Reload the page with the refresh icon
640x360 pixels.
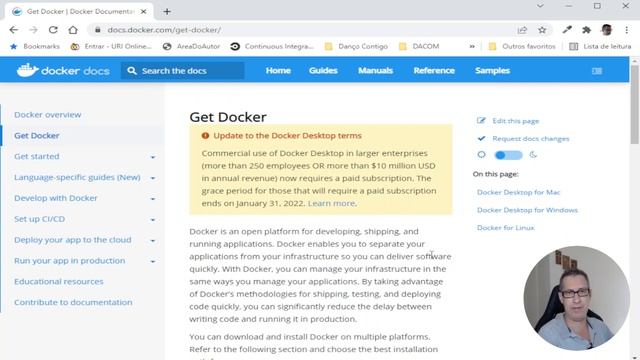[53, 30]
